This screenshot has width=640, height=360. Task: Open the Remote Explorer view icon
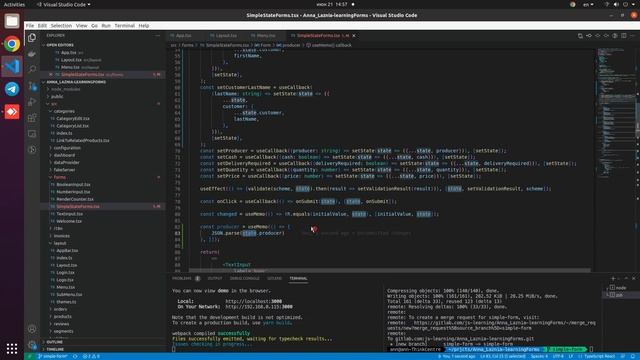click(32, 134)
